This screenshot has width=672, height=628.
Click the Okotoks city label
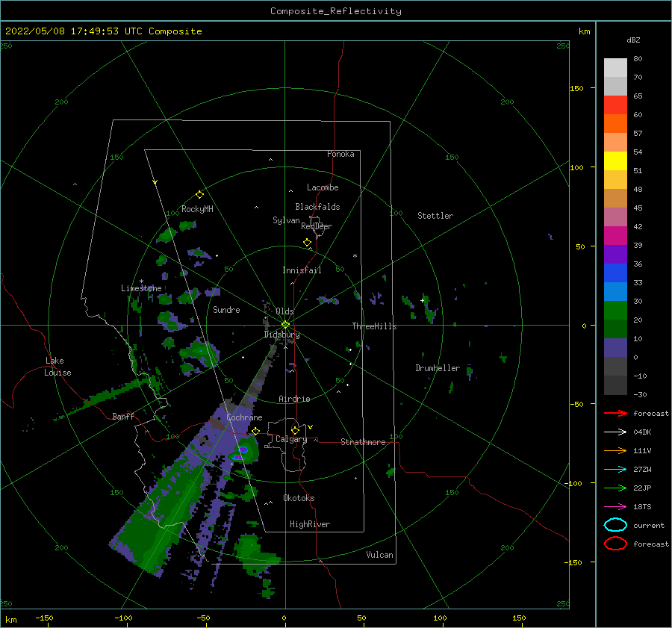[x=299, y=498]
